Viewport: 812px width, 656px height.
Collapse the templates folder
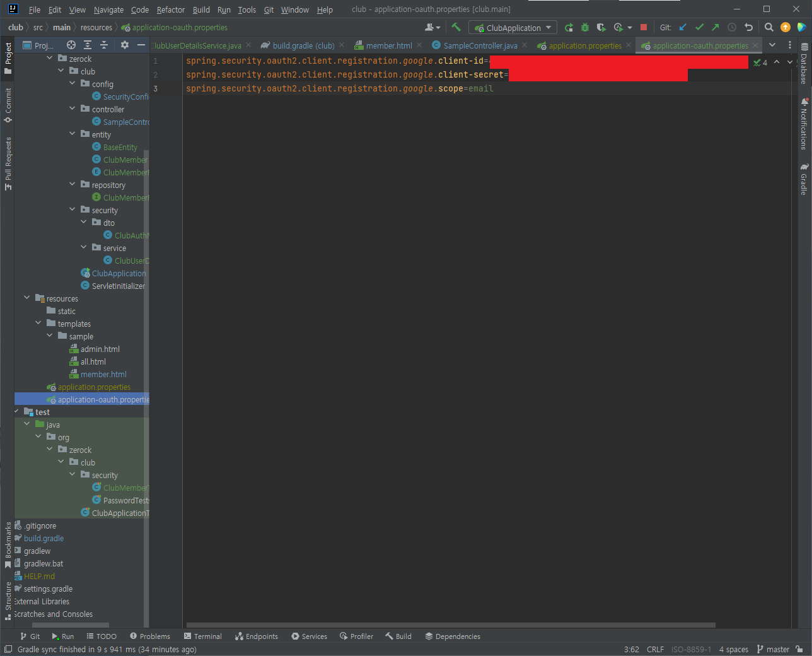[x=38, y=324]
